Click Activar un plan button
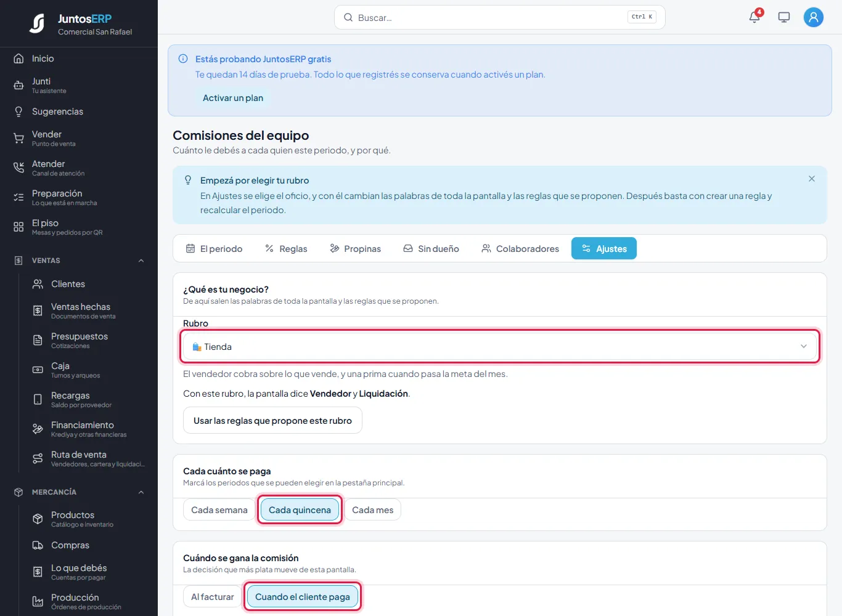 (x=233, y=98)
